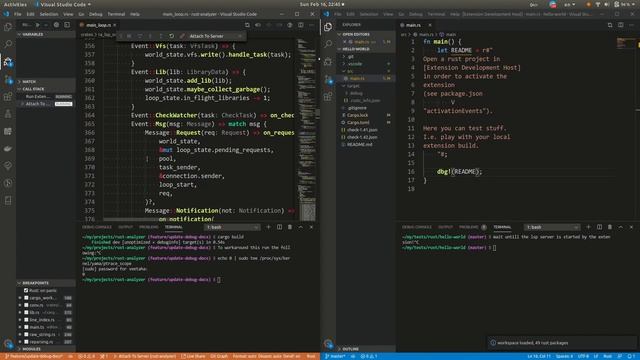Viewport: 640px width, 360px height.
Task: Expand the WATCH section
Action: tap(46, 82)
